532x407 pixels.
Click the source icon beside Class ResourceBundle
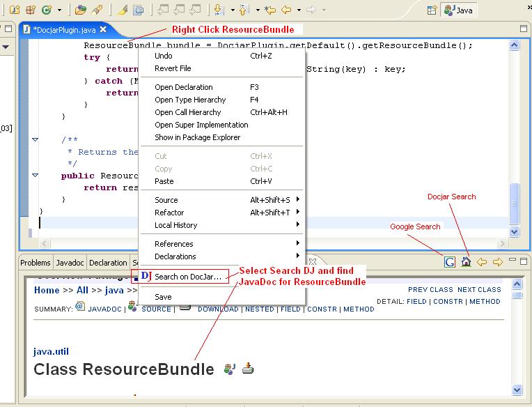point(230,369)
